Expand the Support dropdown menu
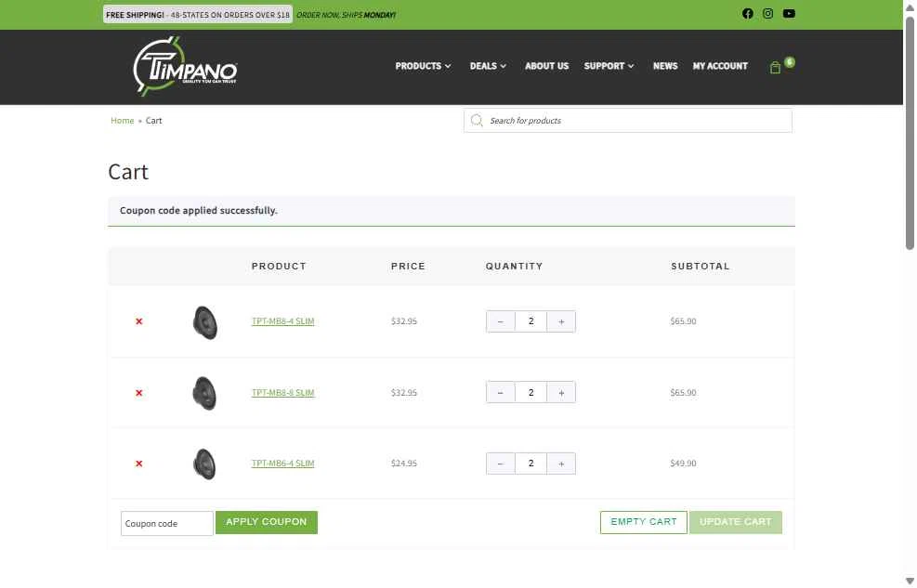Viewport: 917px width, 588px height. pyautogui.click(x=609, y=66)
